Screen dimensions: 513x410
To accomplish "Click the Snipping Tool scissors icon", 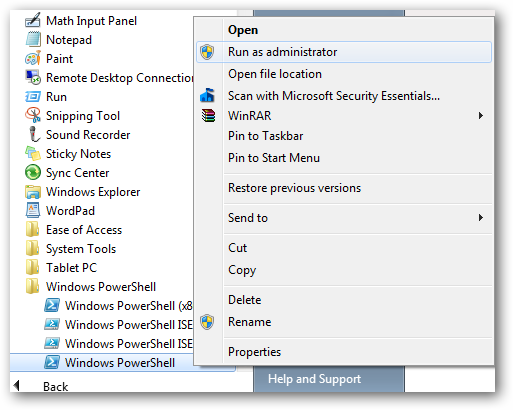I will tap(33, 115).
